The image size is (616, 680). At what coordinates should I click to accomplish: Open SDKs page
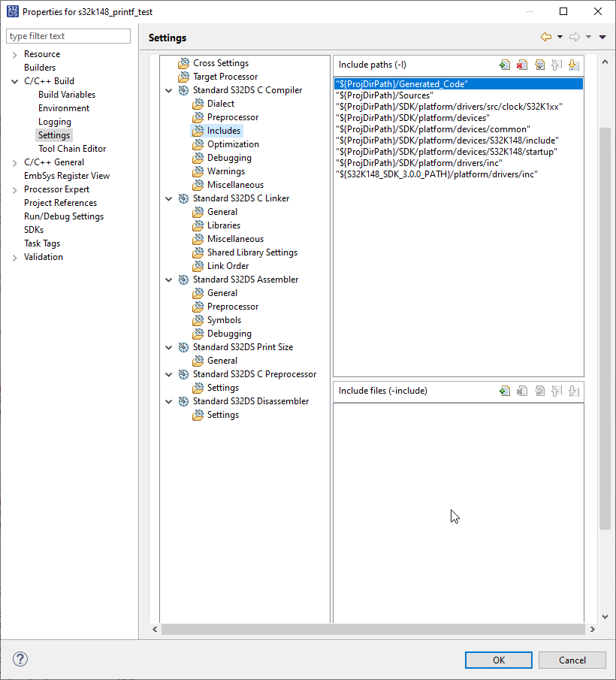[x=34, y=230]
